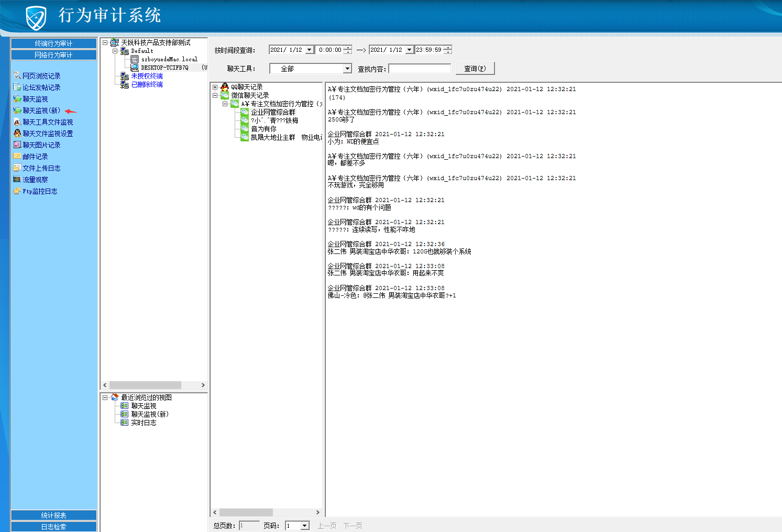Open the 统计报表 section
Screen dimensions: 782x532
pos(53,515)
